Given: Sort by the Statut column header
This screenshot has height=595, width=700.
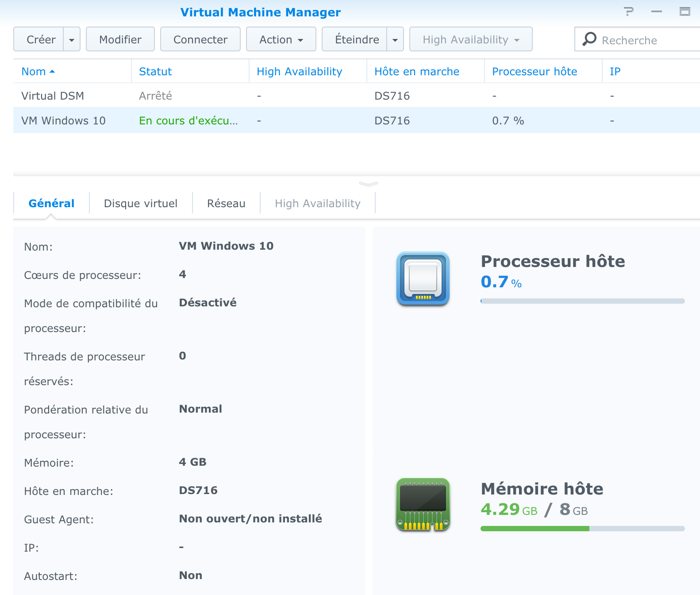Looking at the screenshot, I should [x=155, y=72].
